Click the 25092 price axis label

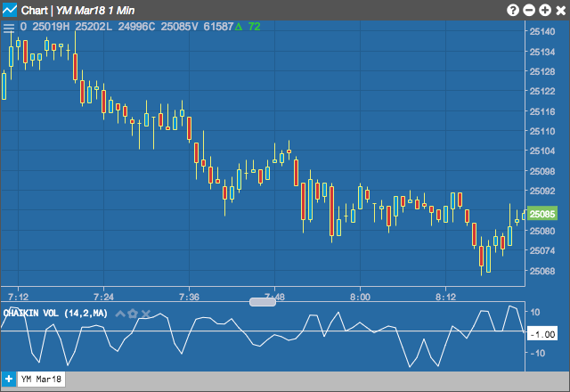point(542,191)
